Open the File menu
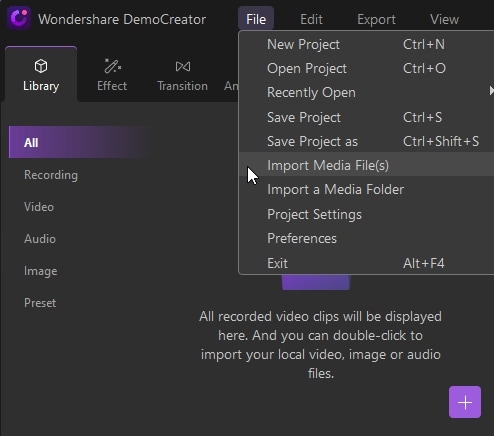 coord(256,19)
